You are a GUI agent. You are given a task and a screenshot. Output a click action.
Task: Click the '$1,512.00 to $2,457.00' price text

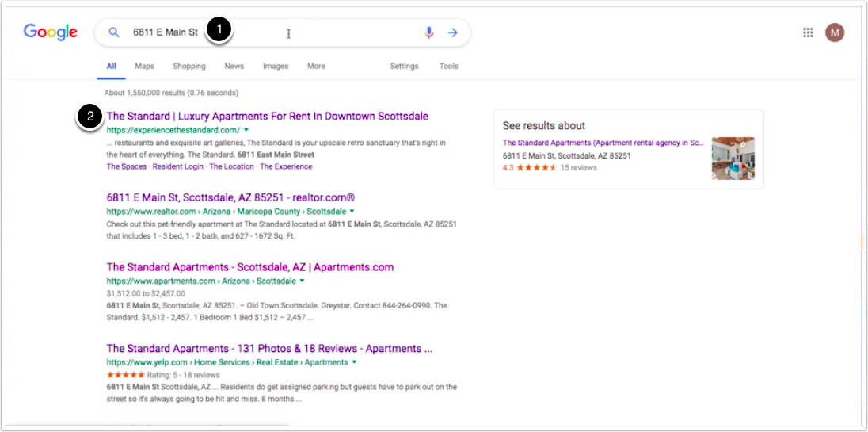(147, 293)
